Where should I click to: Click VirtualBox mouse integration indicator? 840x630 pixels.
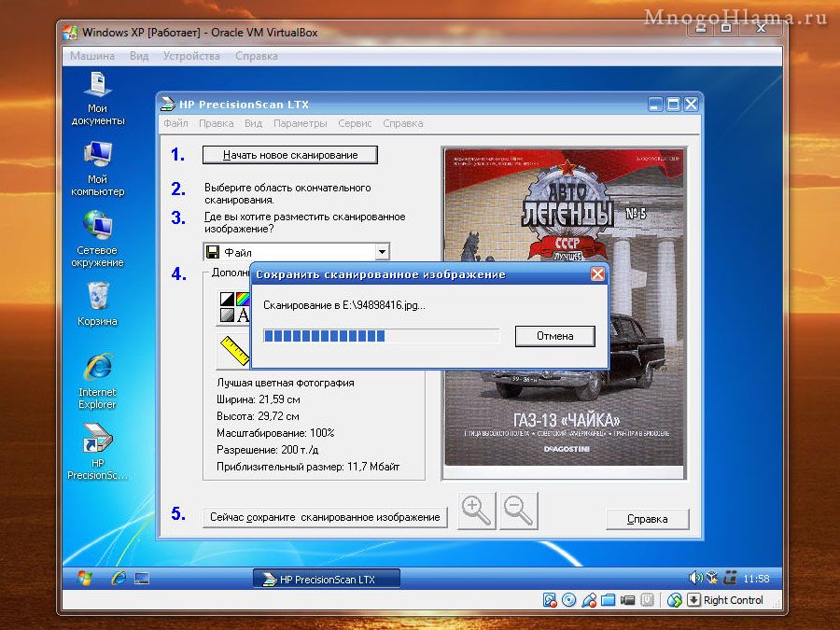[x=675, y=600]
